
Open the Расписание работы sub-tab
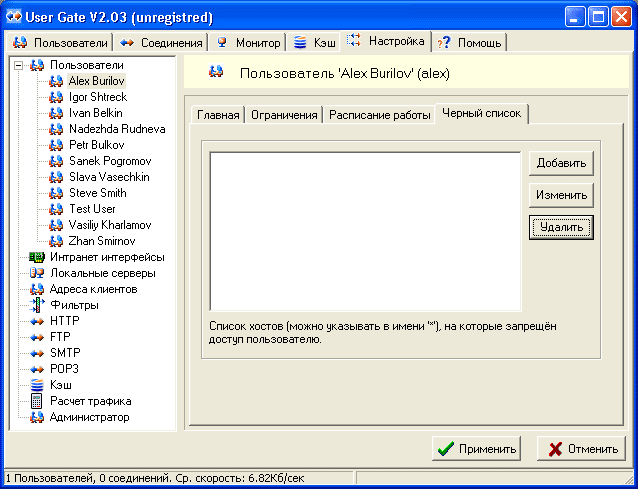point(380,115)
